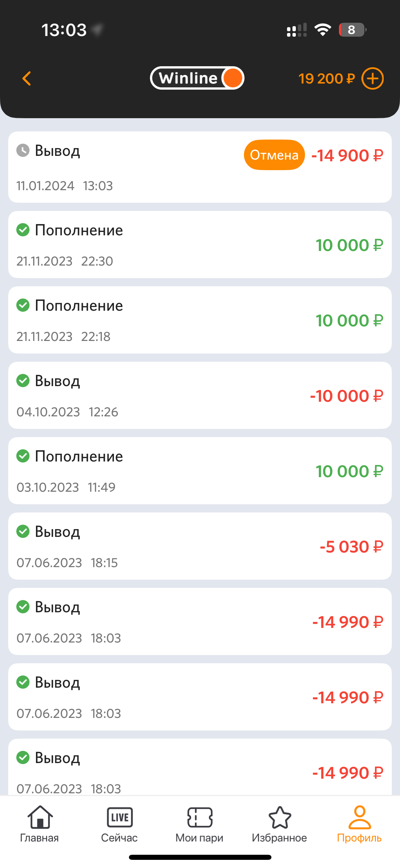This screenshot has height=868, width=400.
Task: Open the -5 030 ₽ Вывод entry
Action: [199, 546]
